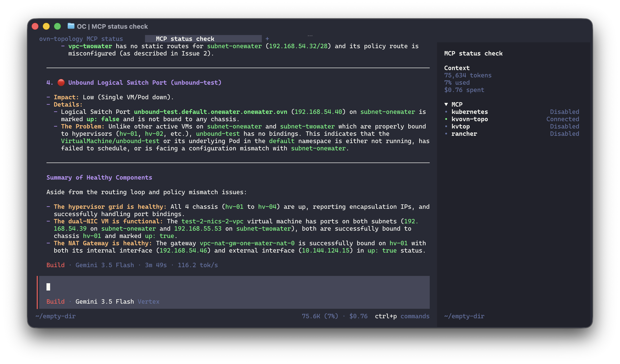Open ctrl+p commands palette hint
The width and height of the screenshot is (620, 364).
(x=402, y=316)
